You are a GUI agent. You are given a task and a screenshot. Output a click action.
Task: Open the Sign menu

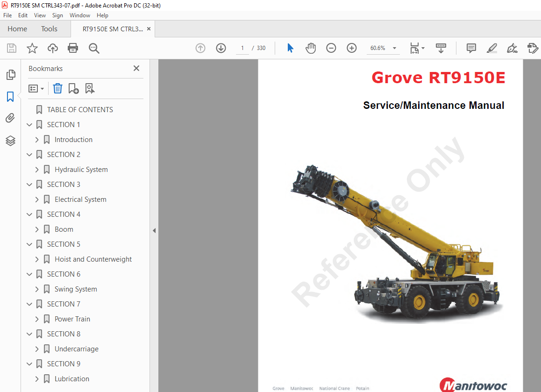coord(57,15)
